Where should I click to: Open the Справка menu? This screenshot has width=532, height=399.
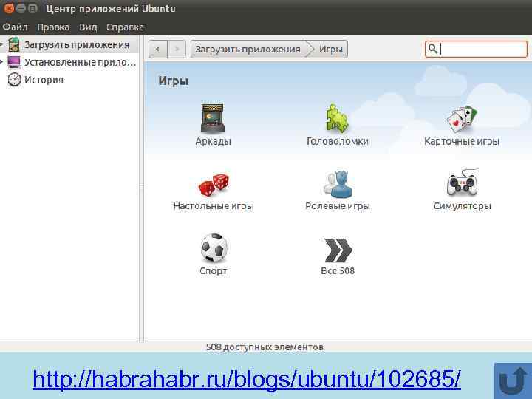pos(125,27)
